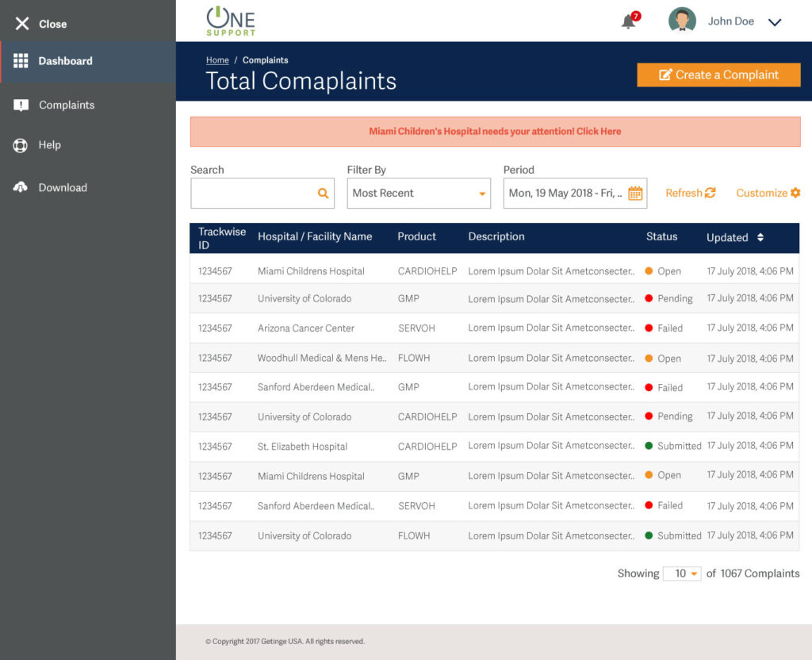Click the Complaints sidebar icon
812x660 pixels.
[x=21, y=106]
